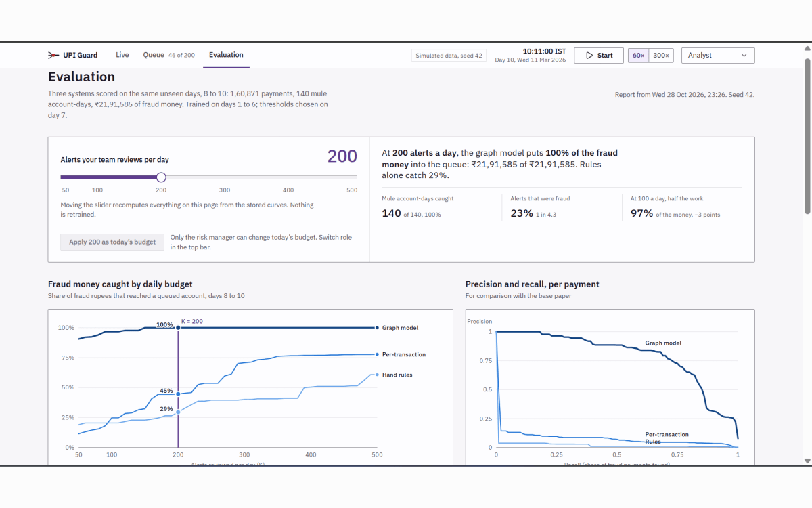Click the alerts-per-day slider handle
This screenshot has height=508, width=812.
click(161, 177)
